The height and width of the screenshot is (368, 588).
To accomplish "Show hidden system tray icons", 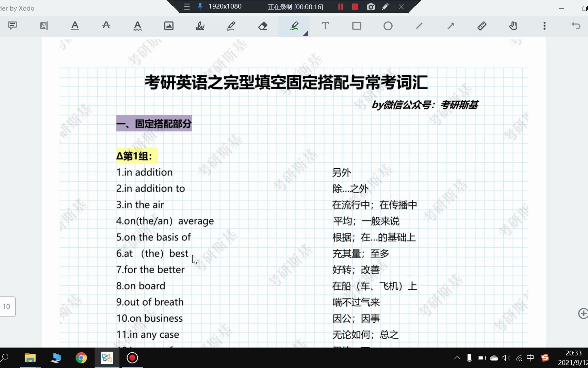I will click(457, 358).
